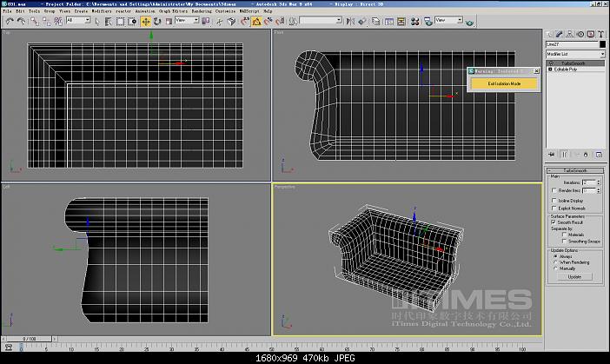Image resolution: width=610 pixels, height=364 pixels.
Task: Toggle the Smooth Result checkbox
Action: click(554, 223)
